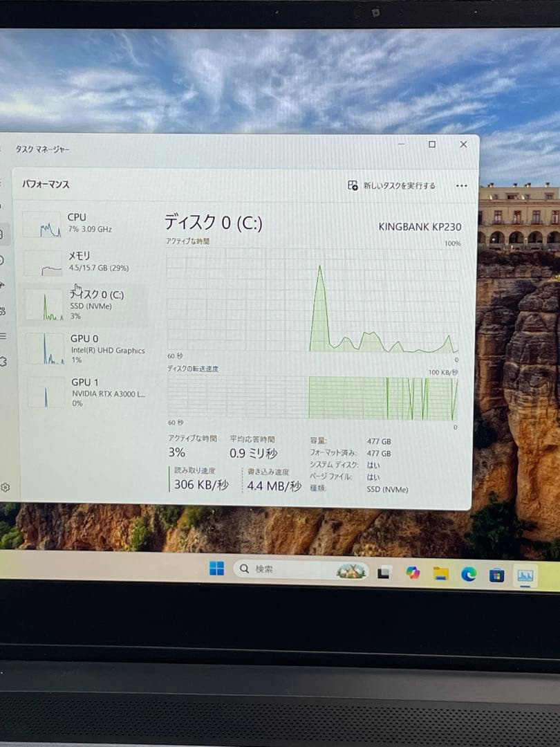Open the three-dot overflow menu

point(461,185)
